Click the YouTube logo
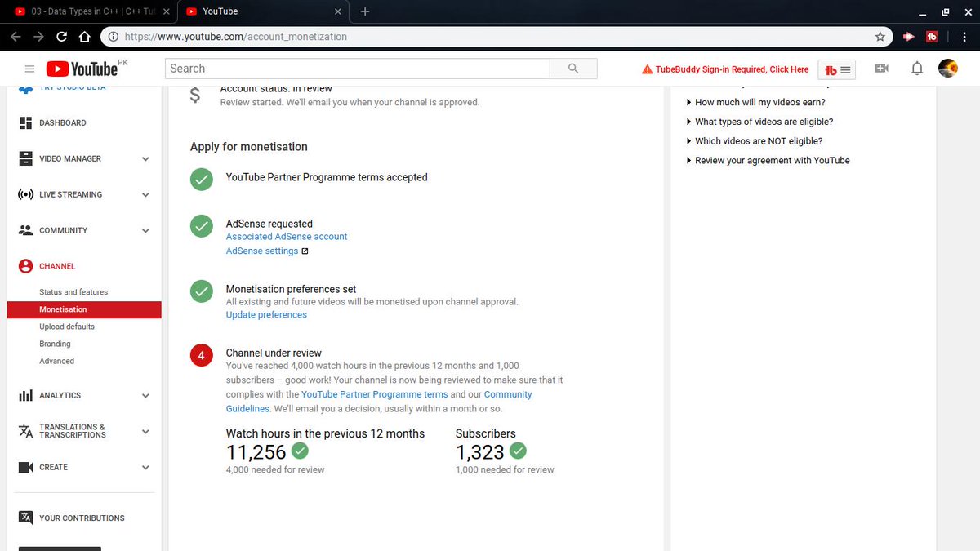This screenshot has height=551, width=980. click(x=82, y=69)
